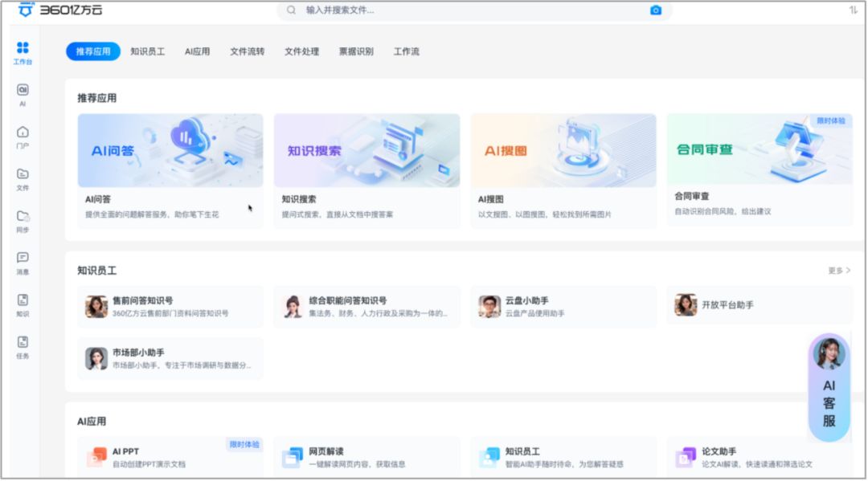Switch to the 工作流 tab
Image resolution: width=868 pixels, height=481 pixels.
click(407, 51)
